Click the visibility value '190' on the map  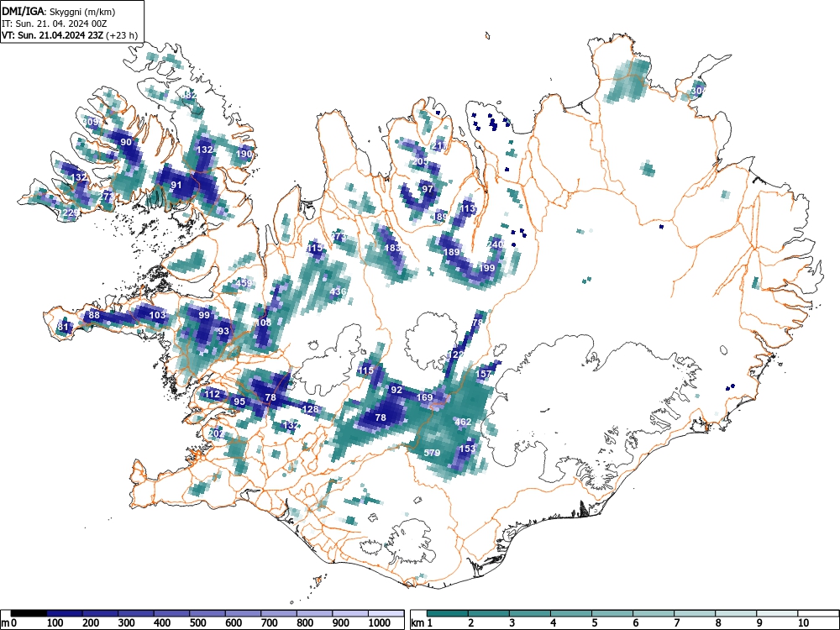(244, 154)
